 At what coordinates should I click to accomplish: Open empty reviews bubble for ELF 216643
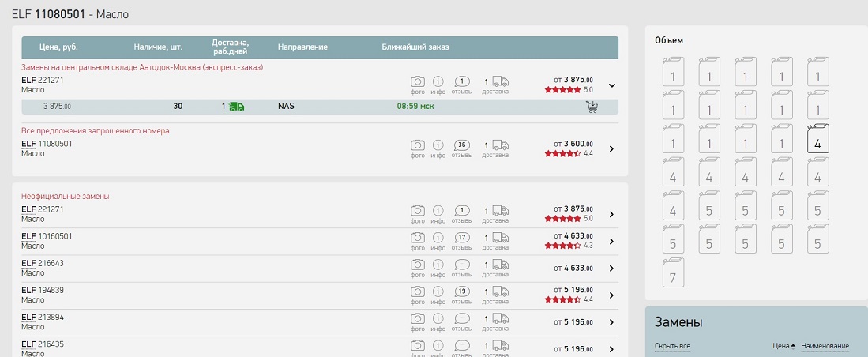point(462,265)
